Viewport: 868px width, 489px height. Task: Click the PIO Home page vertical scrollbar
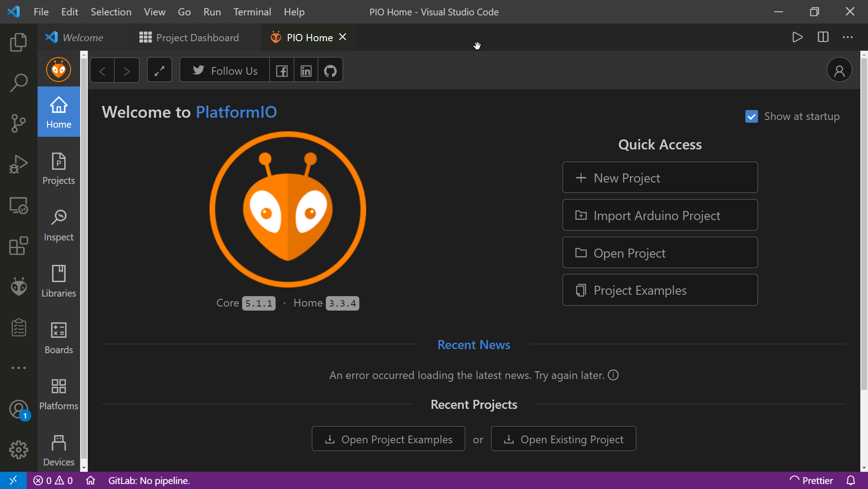[x=864, y=223]
